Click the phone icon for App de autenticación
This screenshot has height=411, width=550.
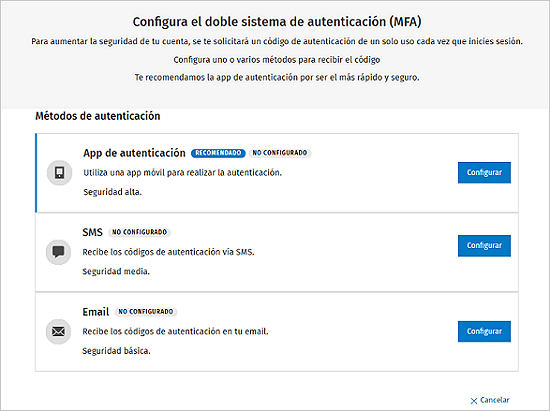[x=59, y=173]
